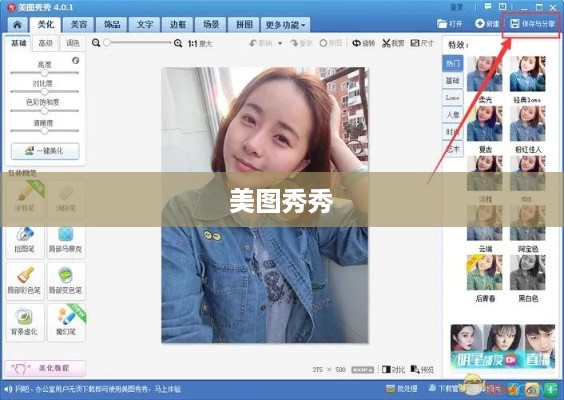The height and width of the screenshot is (400, 564).
Task: Open the 文字 tab
Action: click(x=145, y=24)
